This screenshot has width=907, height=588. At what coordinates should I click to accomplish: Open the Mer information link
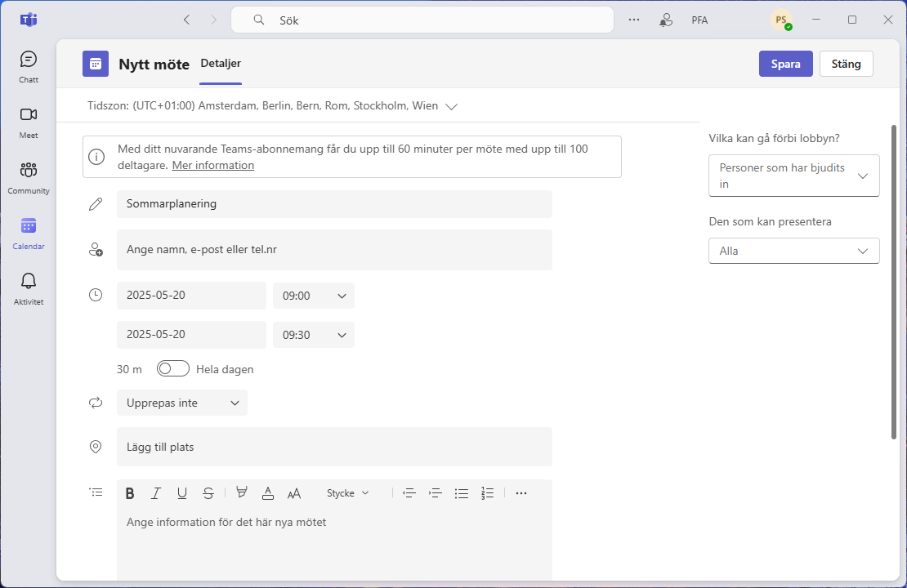[x=212, y=165]
